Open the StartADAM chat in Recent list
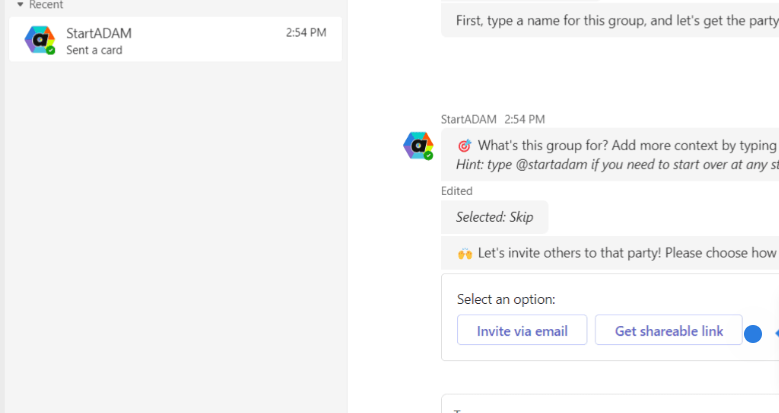779x413 pixels. (175, 40)
